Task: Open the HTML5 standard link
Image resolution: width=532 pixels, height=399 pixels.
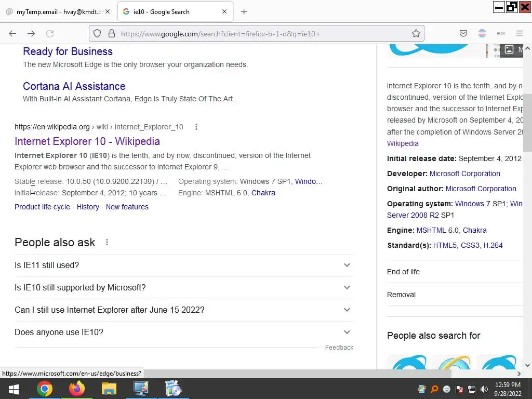Action: click(445, 245)
